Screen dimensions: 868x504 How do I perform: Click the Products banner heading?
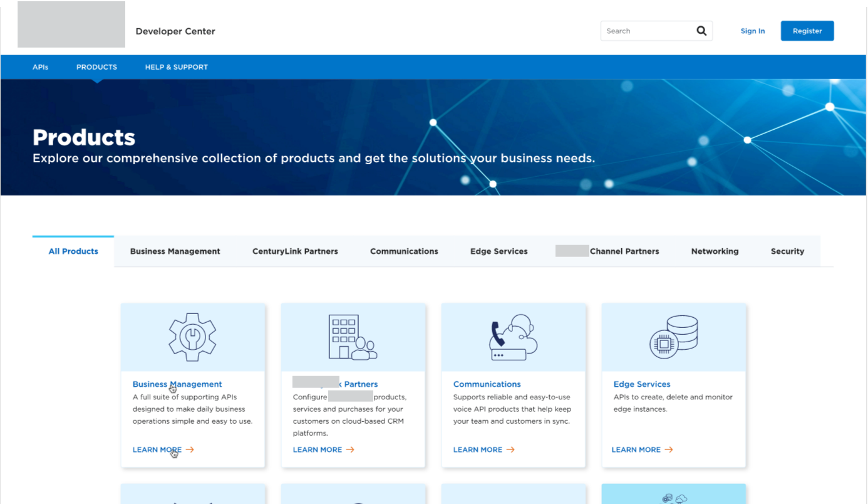tap(84, 137)
